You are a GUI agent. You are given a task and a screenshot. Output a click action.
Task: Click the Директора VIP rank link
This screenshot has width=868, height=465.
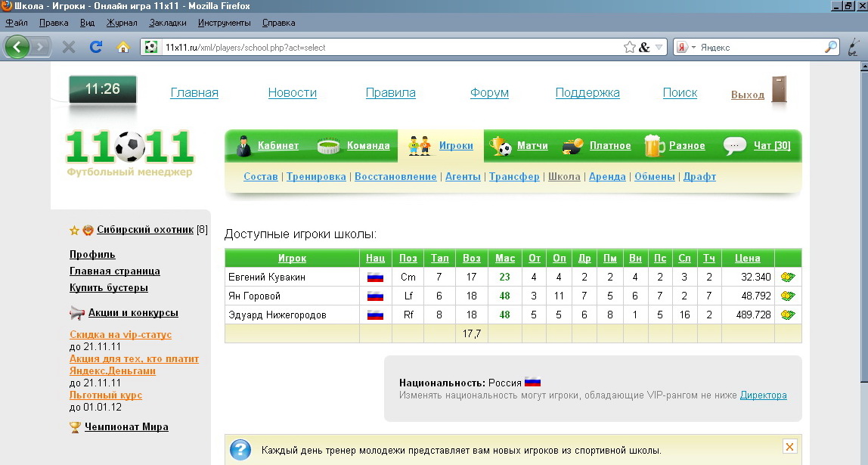pos(763,395)
